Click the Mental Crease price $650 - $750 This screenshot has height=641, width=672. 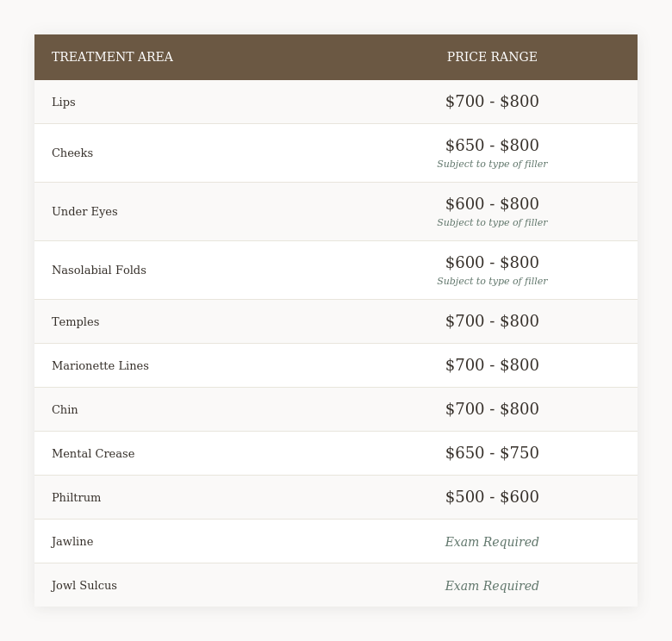492,454
